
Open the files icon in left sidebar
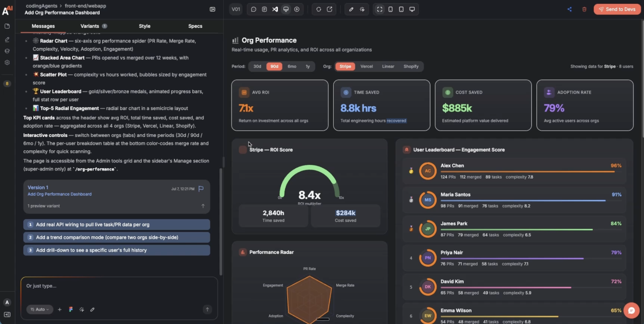point(7,26)
